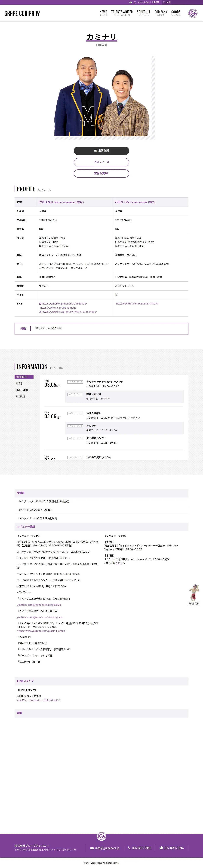Click 喫茶ソルセオ schedule entry

coord(124,396)
